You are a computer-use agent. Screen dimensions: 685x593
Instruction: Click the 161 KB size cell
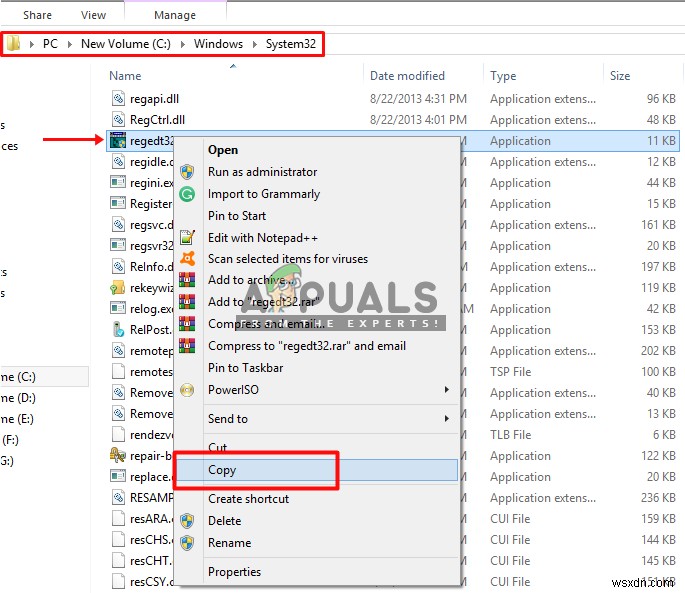click(658, 225)
